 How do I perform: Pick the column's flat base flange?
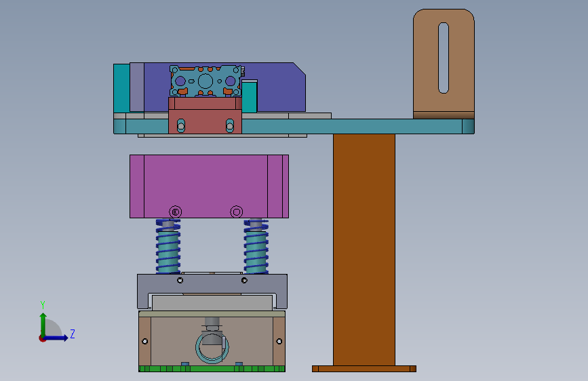click(x=364, y=369)
